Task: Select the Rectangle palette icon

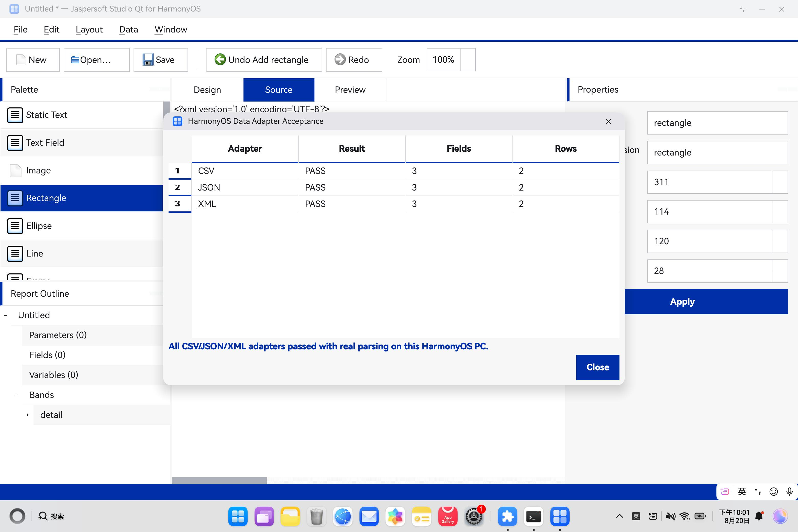Action: [15, 198]
